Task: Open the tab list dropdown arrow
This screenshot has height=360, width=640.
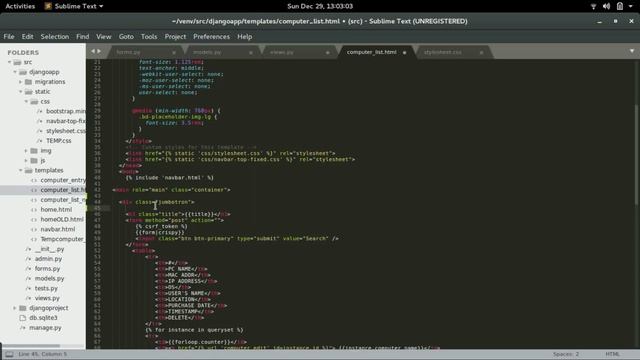Action: [632, 51]
